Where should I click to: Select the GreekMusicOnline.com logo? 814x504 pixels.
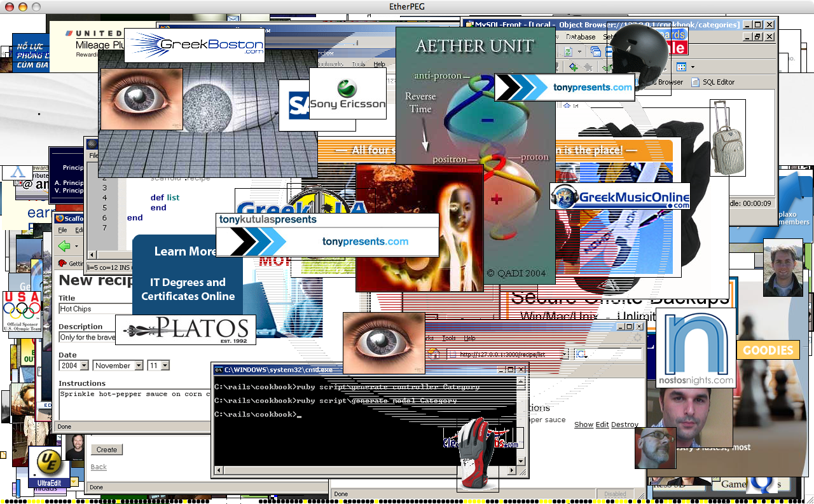(621, 196)
